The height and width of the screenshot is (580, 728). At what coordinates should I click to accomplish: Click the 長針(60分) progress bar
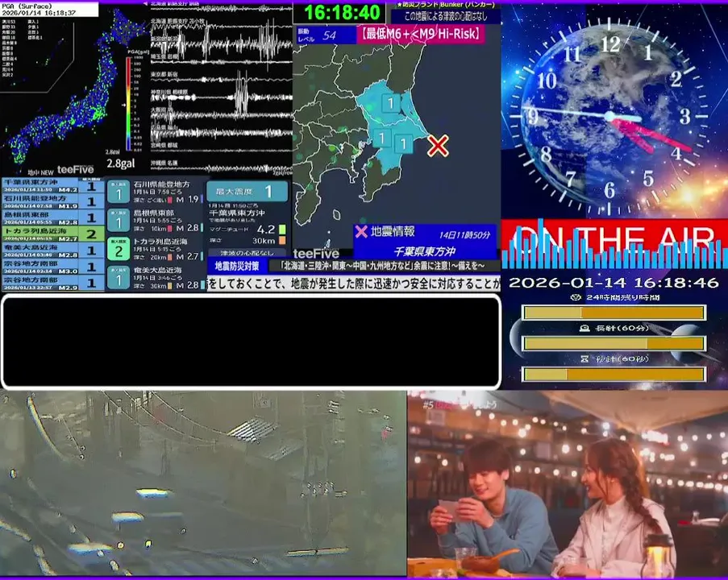tap(614, 343)
